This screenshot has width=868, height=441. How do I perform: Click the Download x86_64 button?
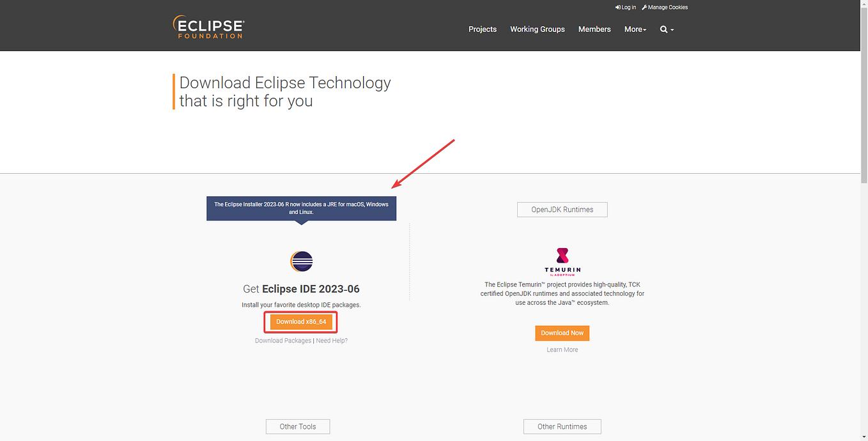[x=300, y=321]
